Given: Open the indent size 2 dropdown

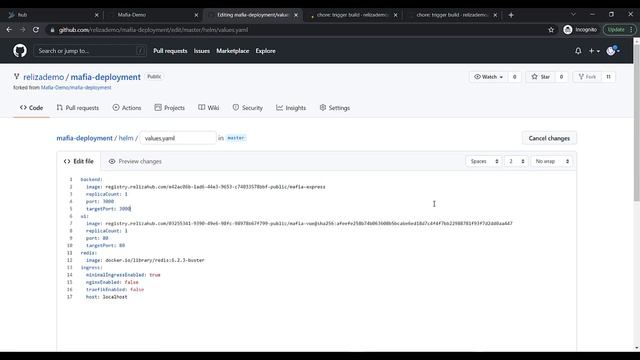Looking at the screenshot, I should pyautogui.click(x=516, y=161).
